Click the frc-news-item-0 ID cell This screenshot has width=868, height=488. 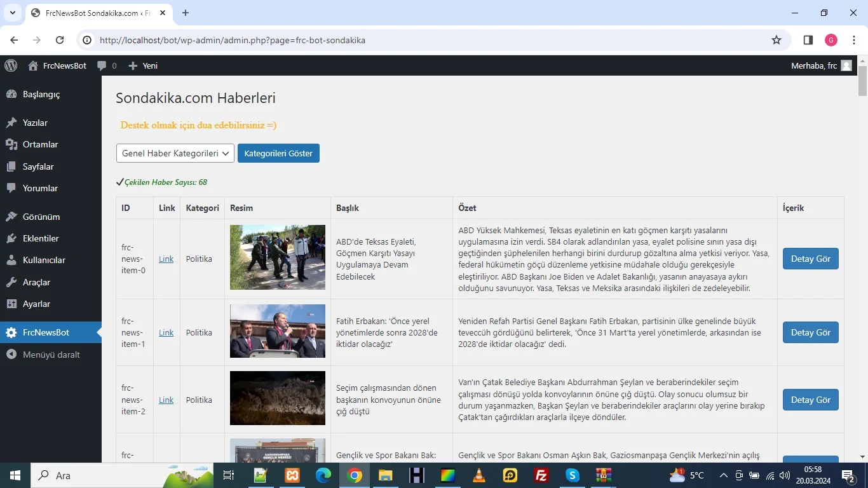pos(133,259)
